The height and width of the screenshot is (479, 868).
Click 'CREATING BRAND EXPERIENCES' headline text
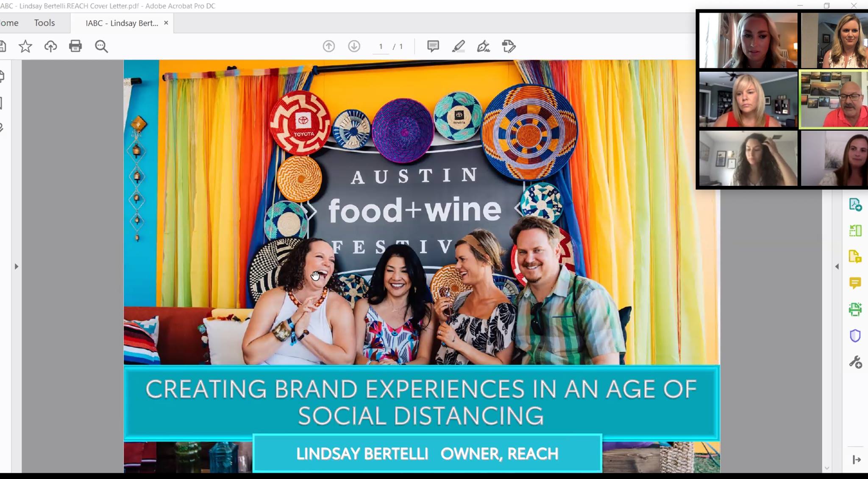tap(421, 402)
